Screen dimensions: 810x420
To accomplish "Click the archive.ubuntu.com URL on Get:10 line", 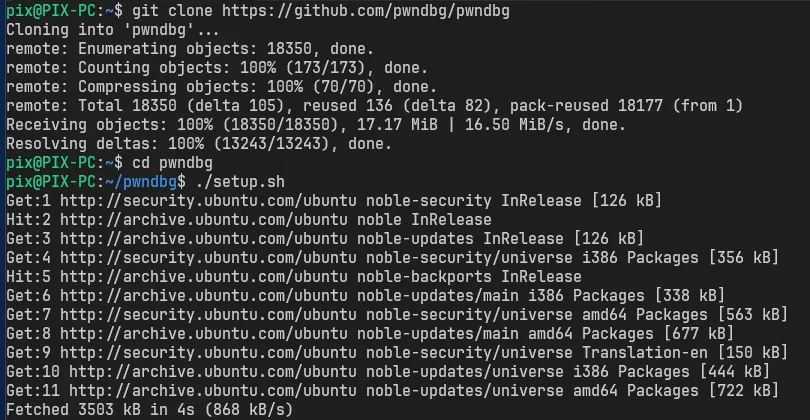I will coord(213,371).
